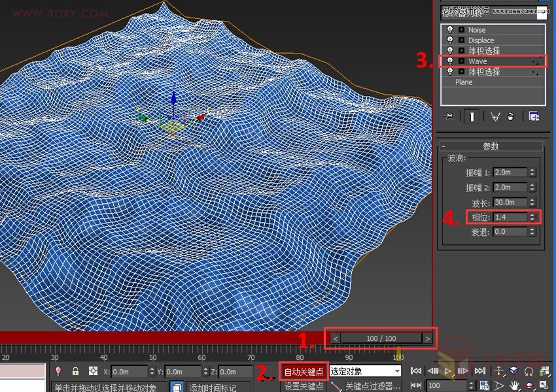Go to previous frame button
The image size is (556, 392).
pyautogui.click(x=432, y=371)
